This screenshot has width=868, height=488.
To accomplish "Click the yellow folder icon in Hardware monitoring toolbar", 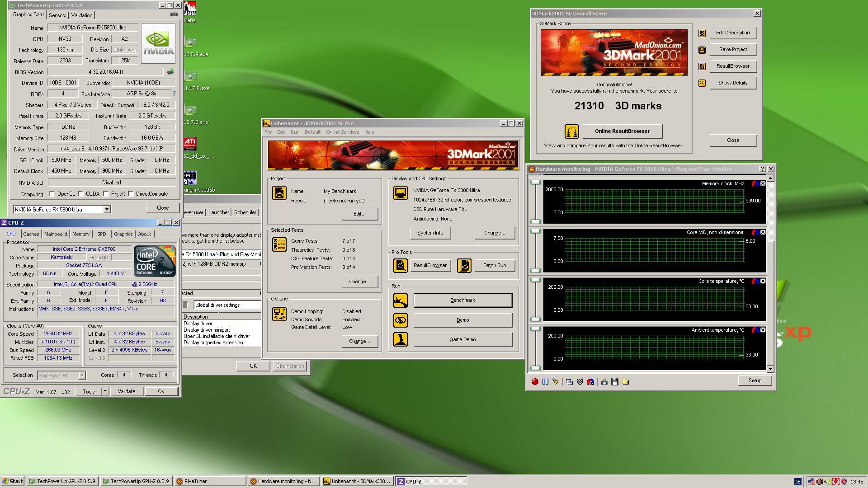I will pyautogui.click(x=625, y=382).
